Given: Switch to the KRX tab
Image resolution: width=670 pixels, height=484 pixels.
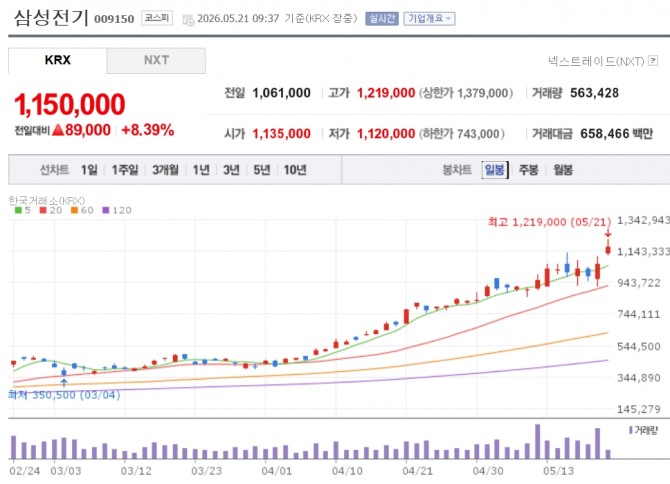Looking at the screenshot, I should 57,60.
